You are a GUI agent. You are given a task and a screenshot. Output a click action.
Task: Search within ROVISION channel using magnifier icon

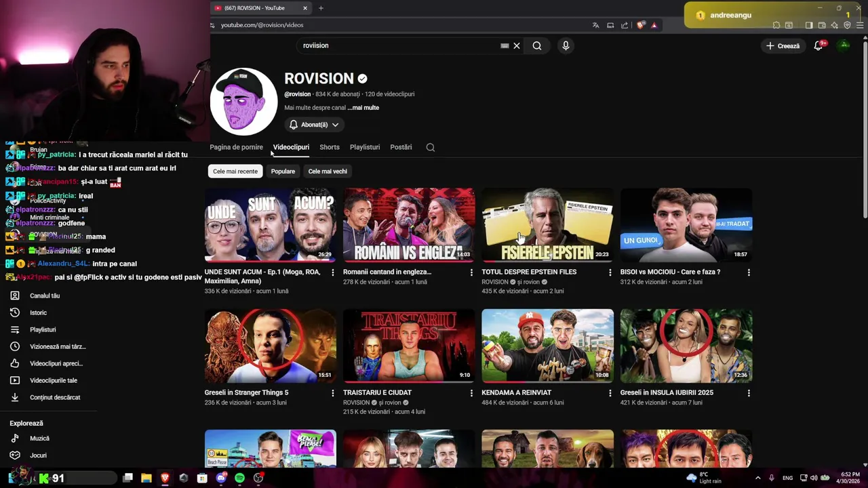click(x=430, y=147)
